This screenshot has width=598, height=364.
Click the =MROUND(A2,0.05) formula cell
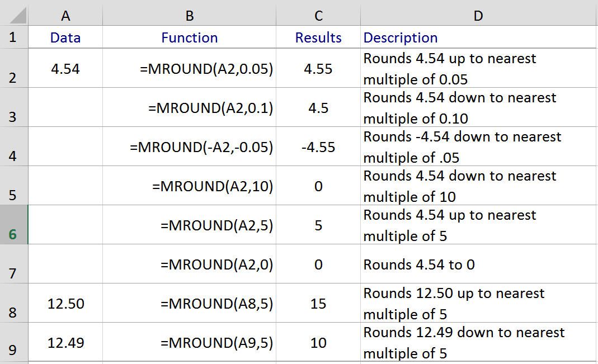[x=189, y=69]
